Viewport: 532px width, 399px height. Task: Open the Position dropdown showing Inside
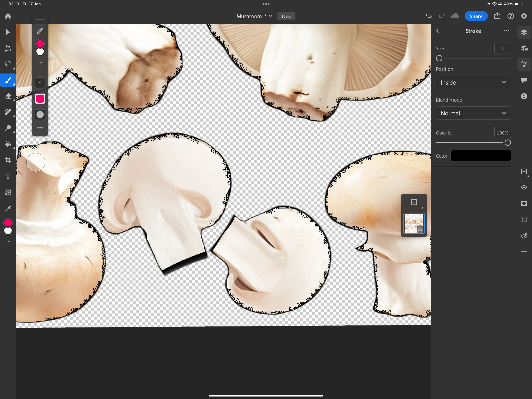[x=473, y=82]
